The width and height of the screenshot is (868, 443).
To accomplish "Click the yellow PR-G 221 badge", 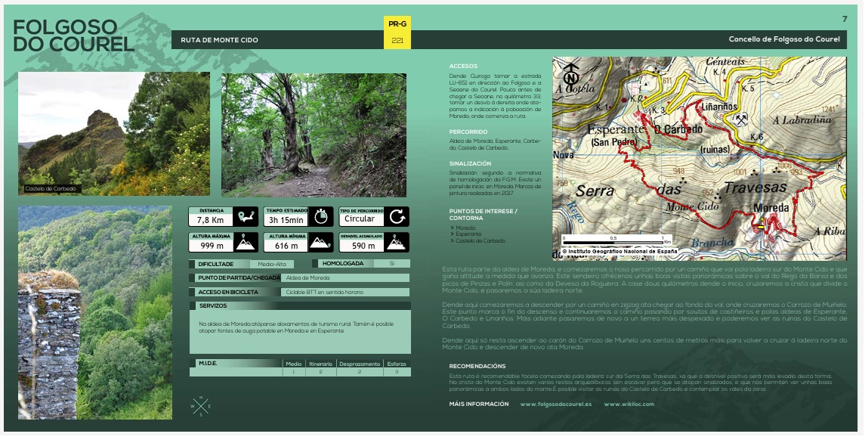I will click(397, 33).
